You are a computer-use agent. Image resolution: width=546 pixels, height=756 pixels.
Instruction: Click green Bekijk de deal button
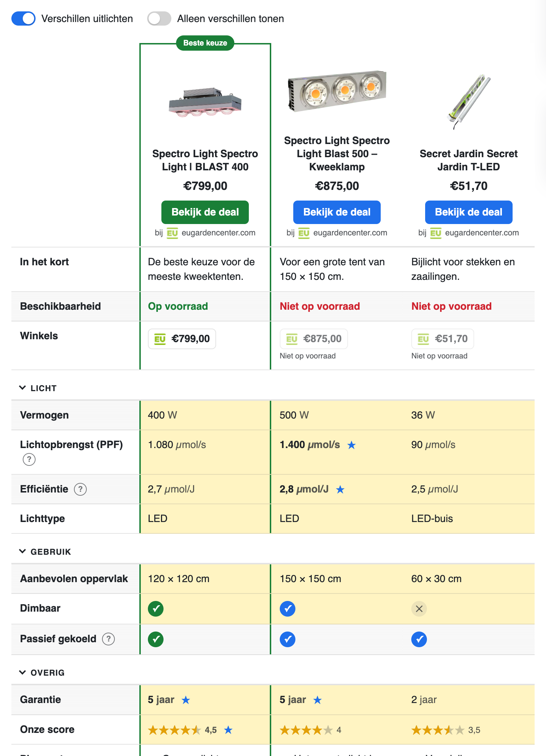click(x=205, y=212)
